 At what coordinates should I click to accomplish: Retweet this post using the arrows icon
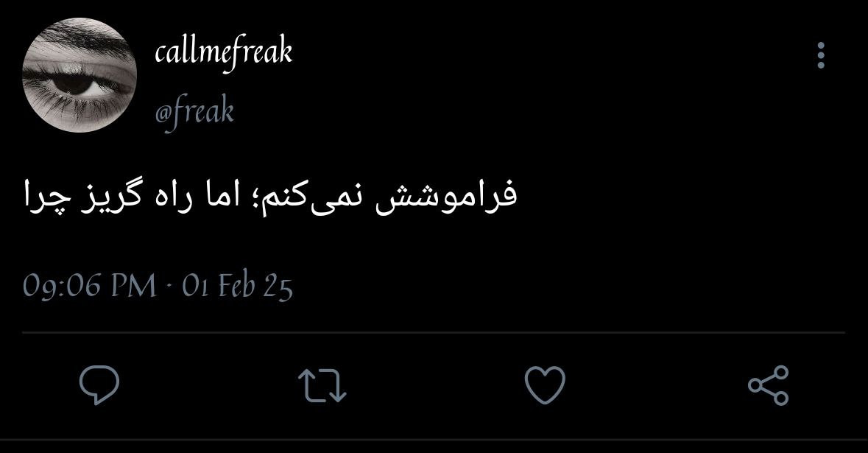tap(322, 385)
